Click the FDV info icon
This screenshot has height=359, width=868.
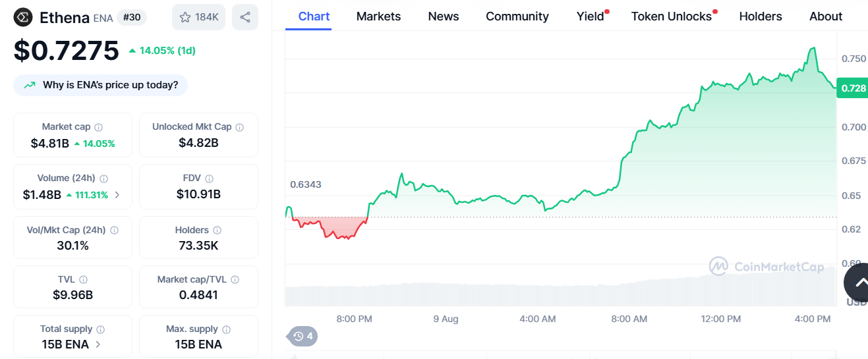click(209, 179)
